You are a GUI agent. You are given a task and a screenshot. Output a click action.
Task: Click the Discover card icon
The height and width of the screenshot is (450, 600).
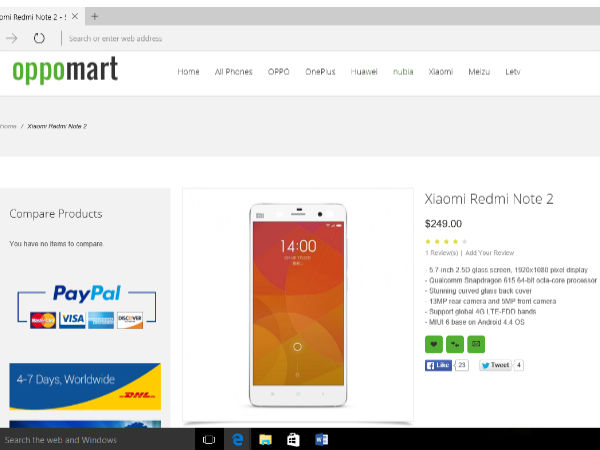tap(130, 320)
